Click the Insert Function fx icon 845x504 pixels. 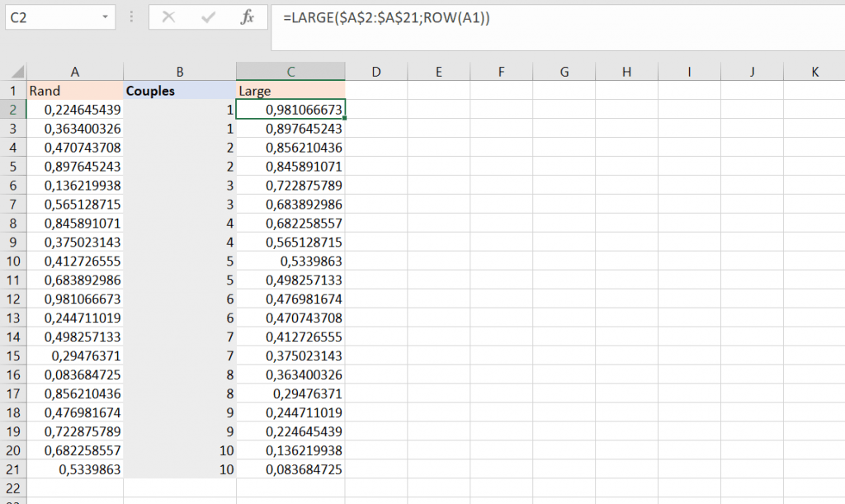pyautogui.click(x=247, y=17)
